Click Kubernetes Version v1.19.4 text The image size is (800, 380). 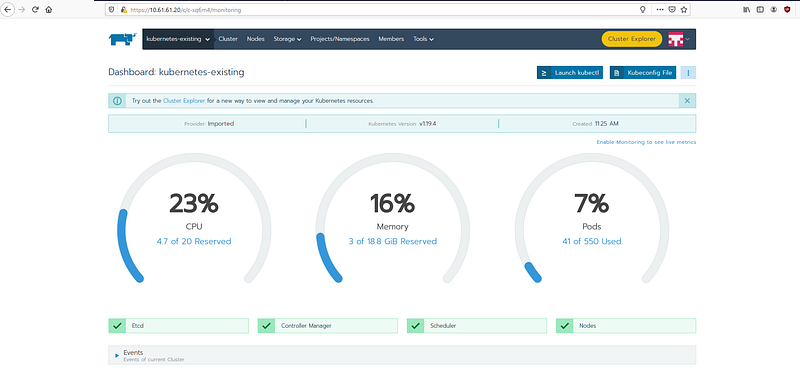402,124
